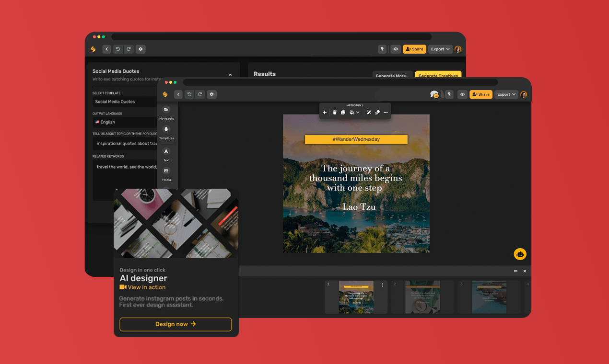Image resolution: width=609 pixels, height=364 pixels.
Task: Duplicate artboard with the copy icon
Action: point(343,113)
